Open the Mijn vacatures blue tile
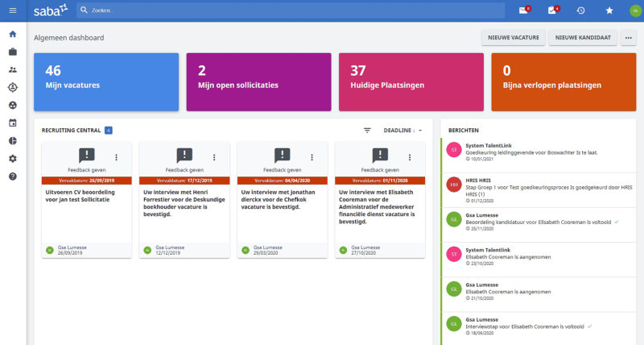 (106, 81)
